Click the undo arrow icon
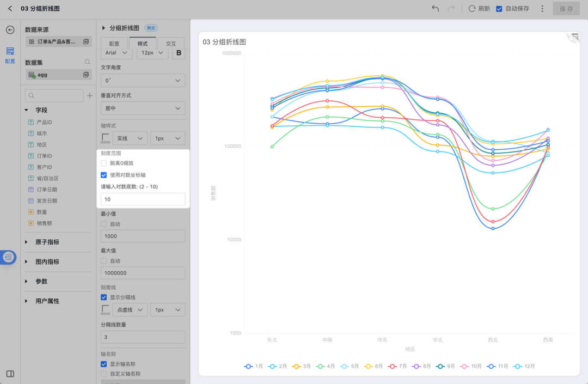Viewport: 588px width, 384px height. [434, 8]
